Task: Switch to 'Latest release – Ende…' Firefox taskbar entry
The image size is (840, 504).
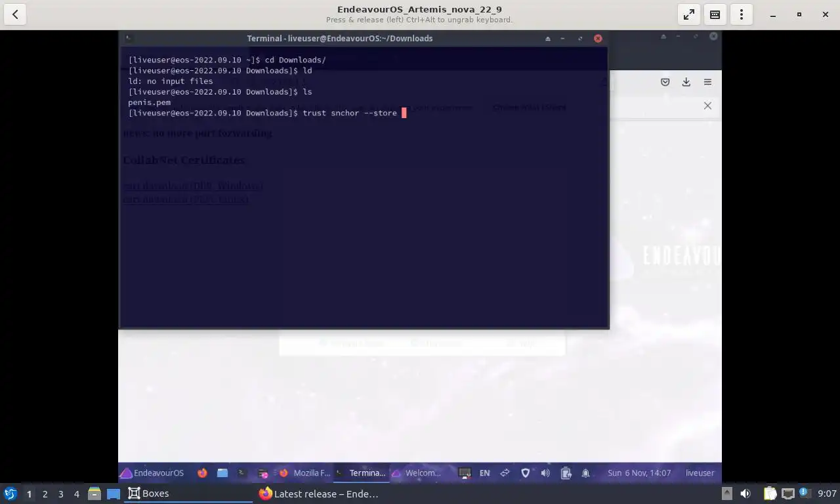Action: click(318, 493)
